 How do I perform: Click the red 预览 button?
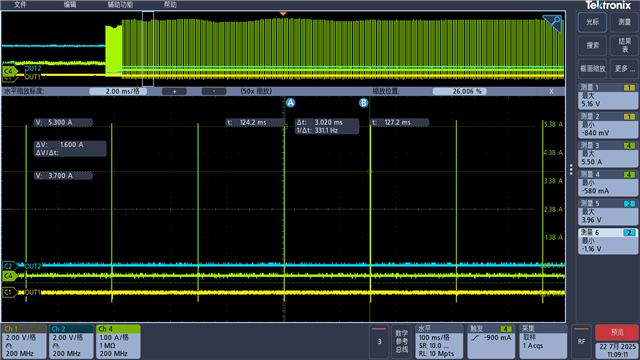[x=617, y=332]
